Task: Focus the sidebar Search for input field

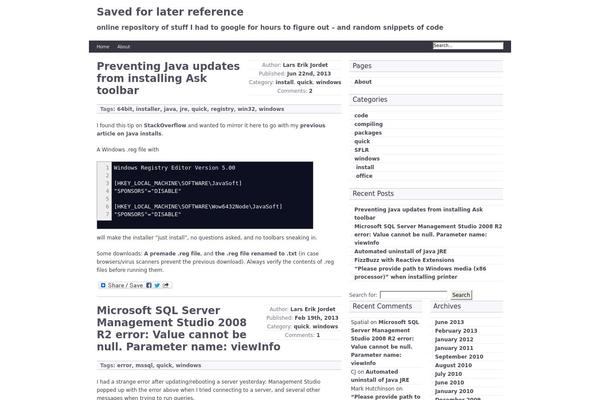Action: pos(413,295)
